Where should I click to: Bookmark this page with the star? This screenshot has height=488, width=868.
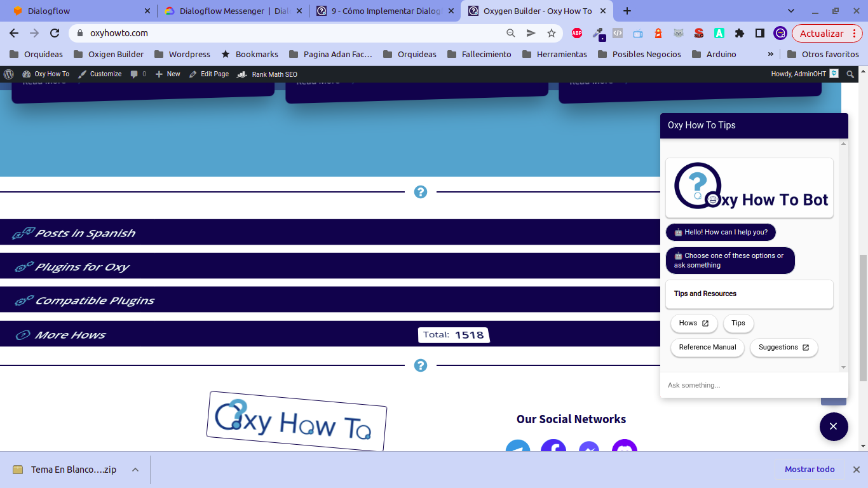pyautogui.click(x=552, y=33)
